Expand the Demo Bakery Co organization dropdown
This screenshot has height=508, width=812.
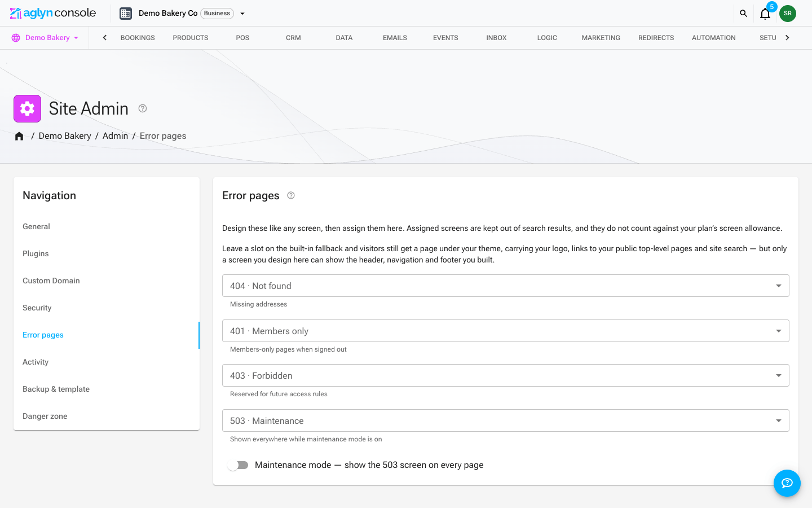(242, 14)
